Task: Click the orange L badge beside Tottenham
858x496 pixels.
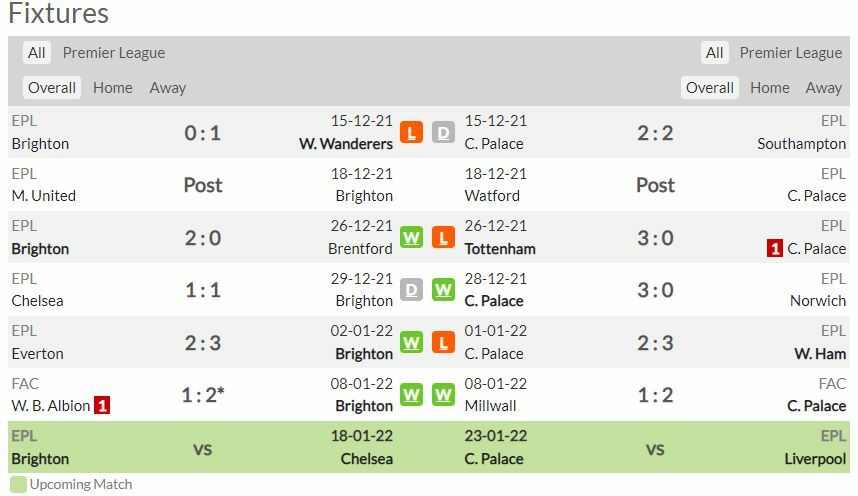Action: [x=444, y=237]
